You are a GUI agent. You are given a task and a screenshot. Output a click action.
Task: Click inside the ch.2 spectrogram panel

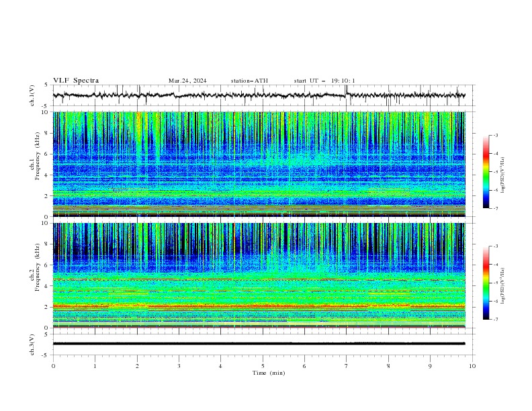[x=259, y=275]
